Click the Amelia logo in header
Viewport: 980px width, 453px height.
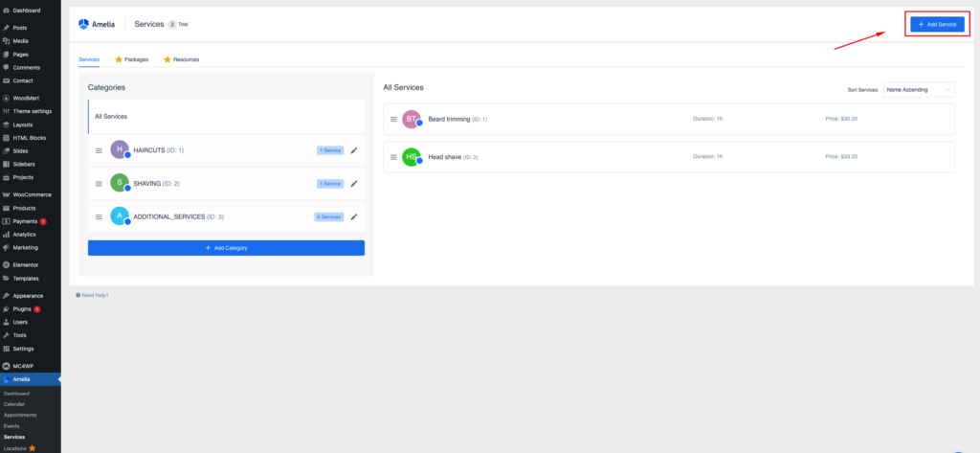(x=97, y=24)
